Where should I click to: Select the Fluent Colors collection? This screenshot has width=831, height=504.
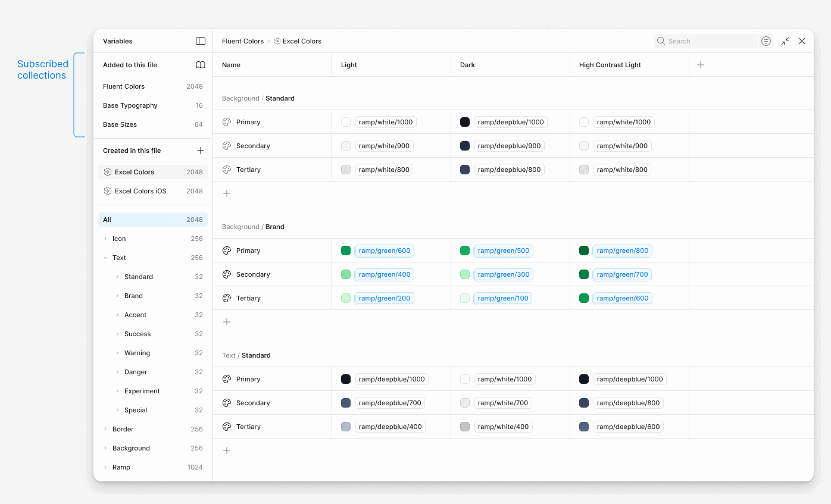pyautogui.click(x=124, y=86)
